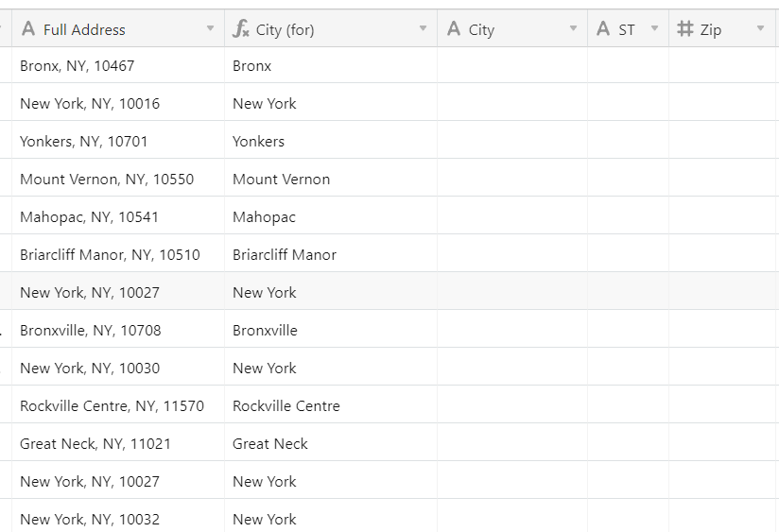This screenshot has height=532, width=779.
Task: Select the Bronxville cell in City (for)
Action: [x=331, y=330]
